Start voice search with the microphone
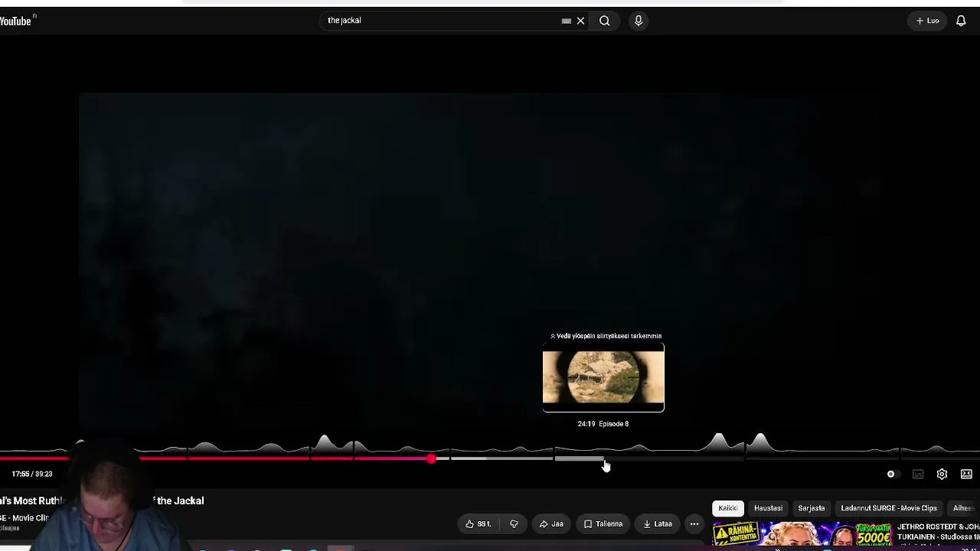 [x=639, y=21]
